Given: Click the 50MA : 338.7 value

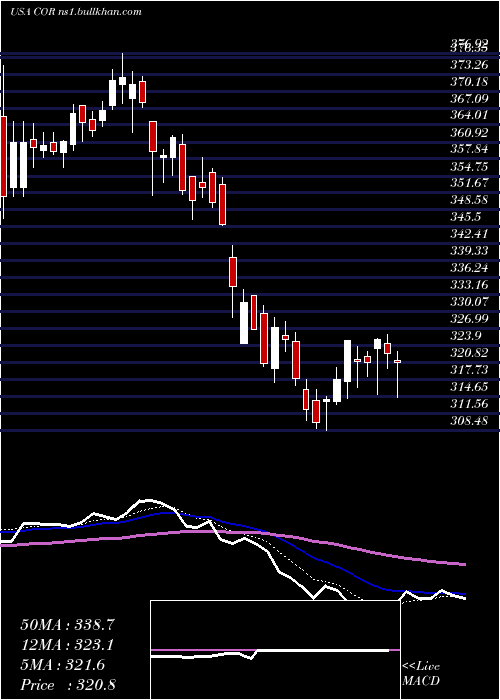Looking at the screenshot, I should point(68,625).
